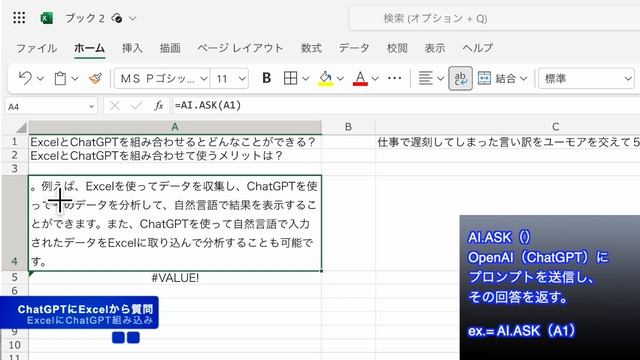
Task: Focus the 検索 search box
Action: pos(495,18)
